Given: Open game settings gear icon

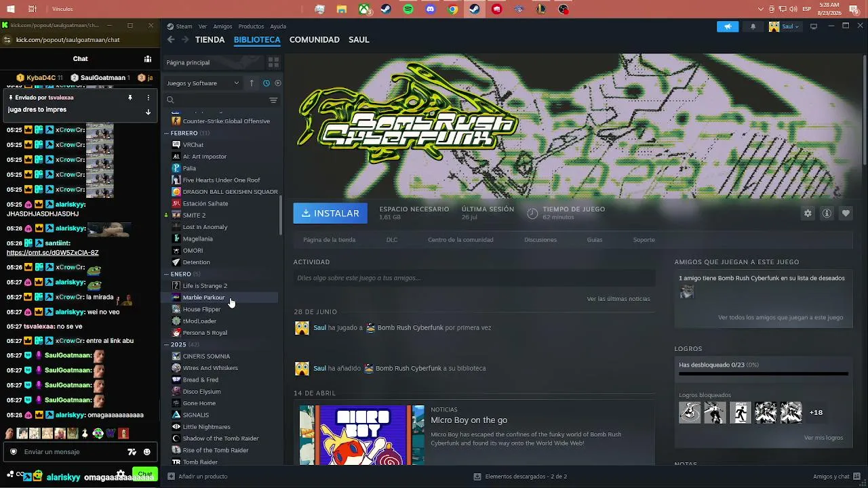Looking at the screenshot, I should coord(808,213).
